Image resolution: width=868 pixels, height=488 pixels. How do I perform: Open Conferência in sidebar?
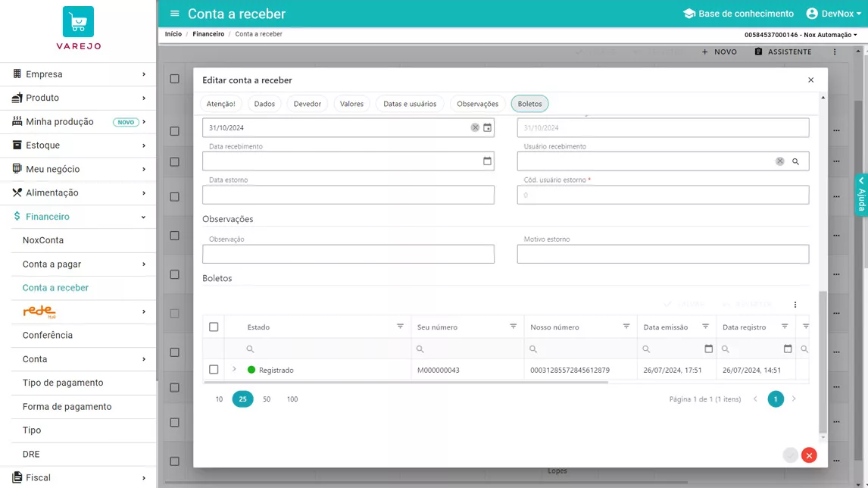[83, 335]
